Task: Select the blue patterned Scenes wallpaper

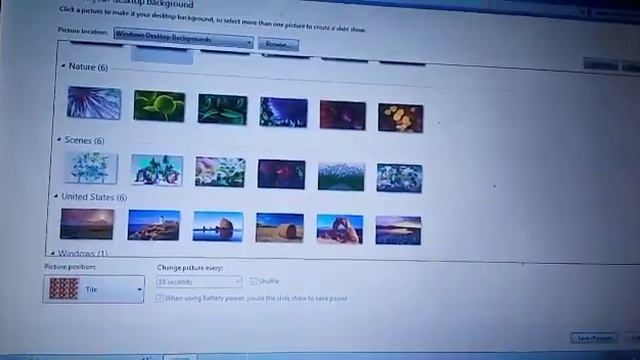Action: click(x=399, y=178)
